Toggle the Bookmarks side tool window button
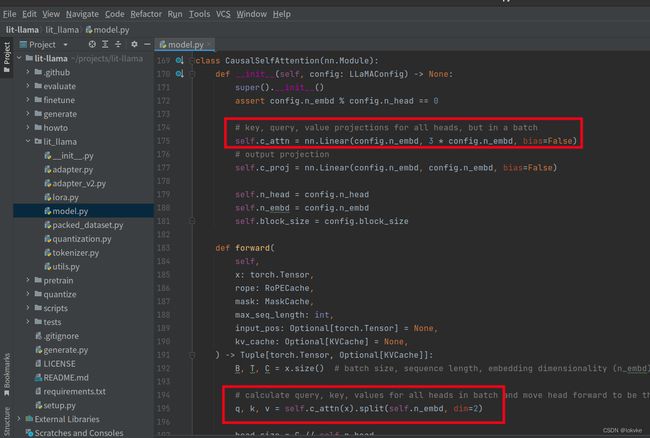650x438 pixels. point(7,375)
